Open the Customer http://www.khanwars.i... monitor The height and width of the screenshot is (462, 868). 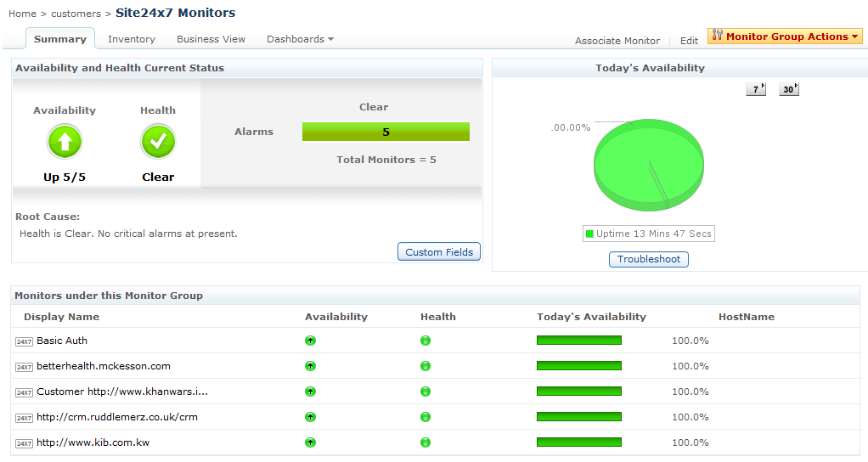[122, 392]
